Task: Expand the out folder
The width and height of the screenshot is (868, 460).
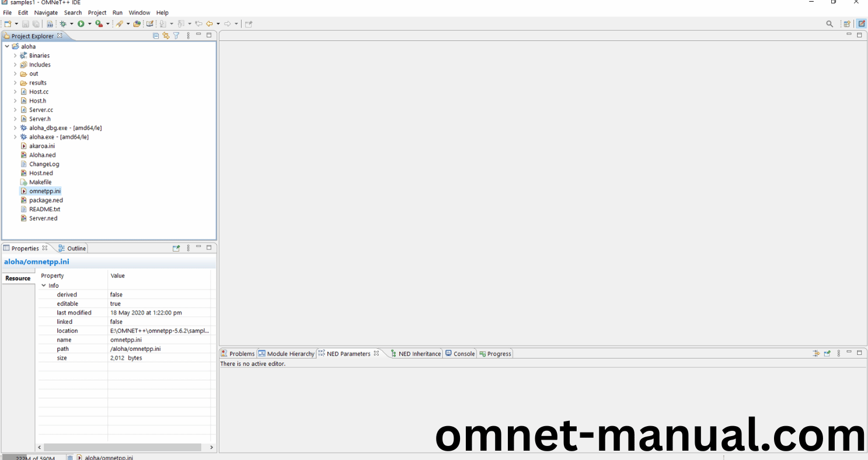Action: pyautogui.click(x=15, y=74)
